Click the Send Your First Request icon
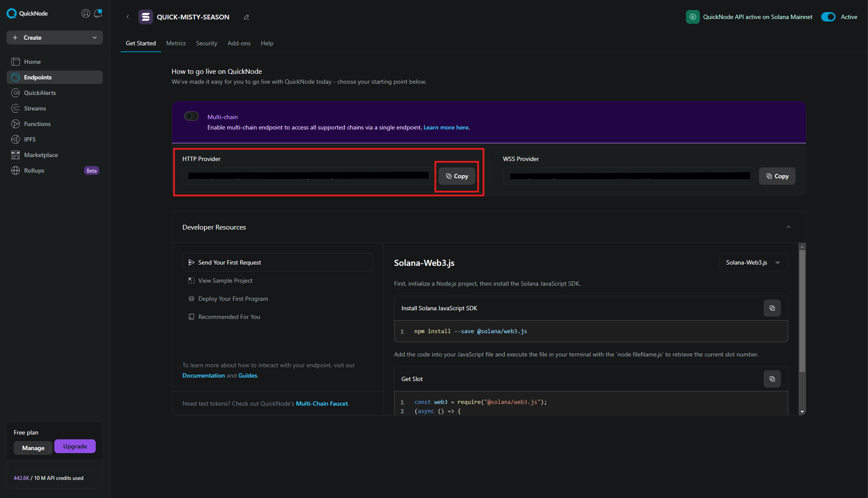Viewport: 868px width, 498px height. pyautogui.click(x=191, y=262)
